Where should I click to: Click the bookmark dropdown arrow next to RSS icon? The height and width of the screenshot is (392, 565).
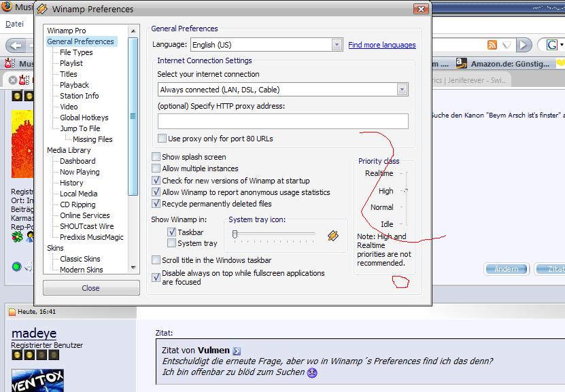[507, 45]
